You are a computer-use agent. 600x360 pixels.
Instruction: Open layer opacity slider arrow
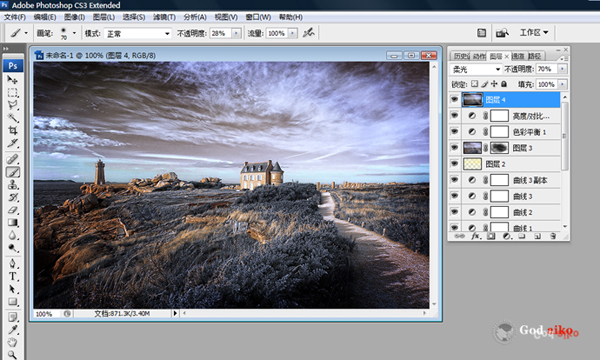[562, 69]
